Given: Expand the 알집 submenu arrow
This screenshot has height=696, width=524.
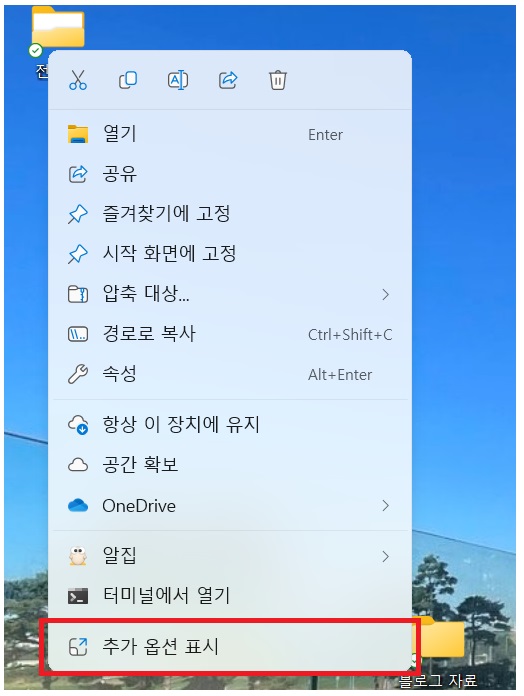Looking at the screenshot, I should click(385, 557).
